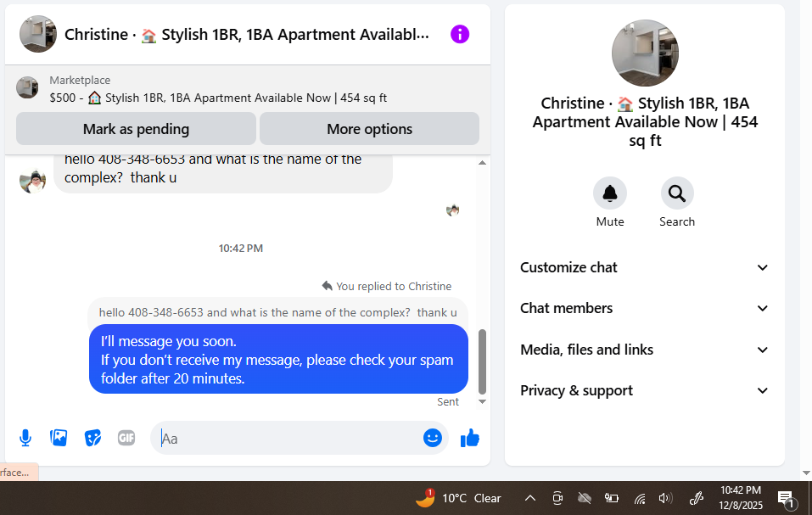Click pen workspace tray icon
Screen dimensions: 812x515
pos(696,498)
